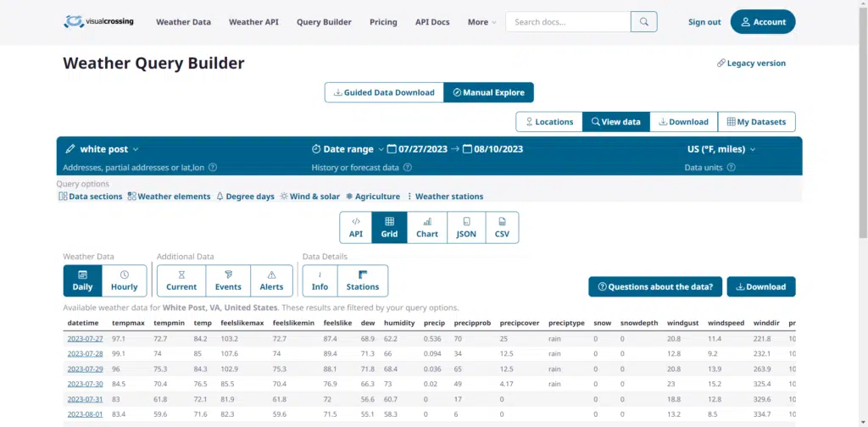868x427 pixels.
Task: Open the Stations data details
Action: click(x=363, y=280)
